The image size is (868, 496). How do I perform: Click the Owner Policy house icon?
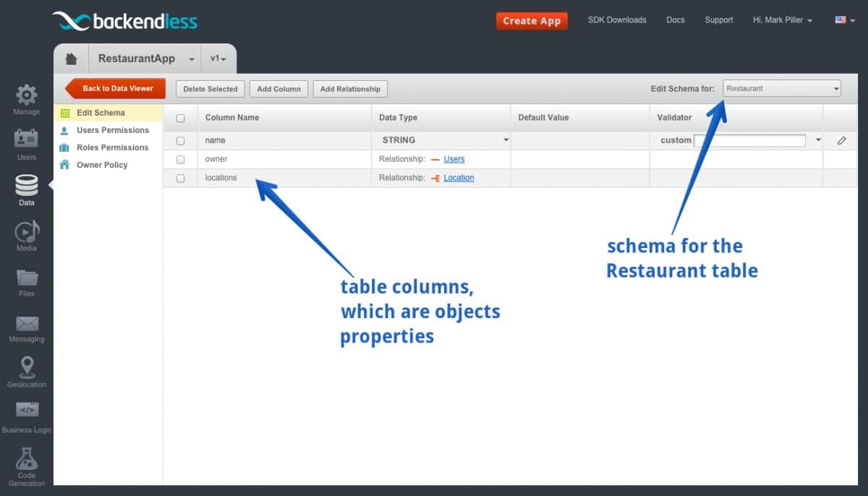64,165
